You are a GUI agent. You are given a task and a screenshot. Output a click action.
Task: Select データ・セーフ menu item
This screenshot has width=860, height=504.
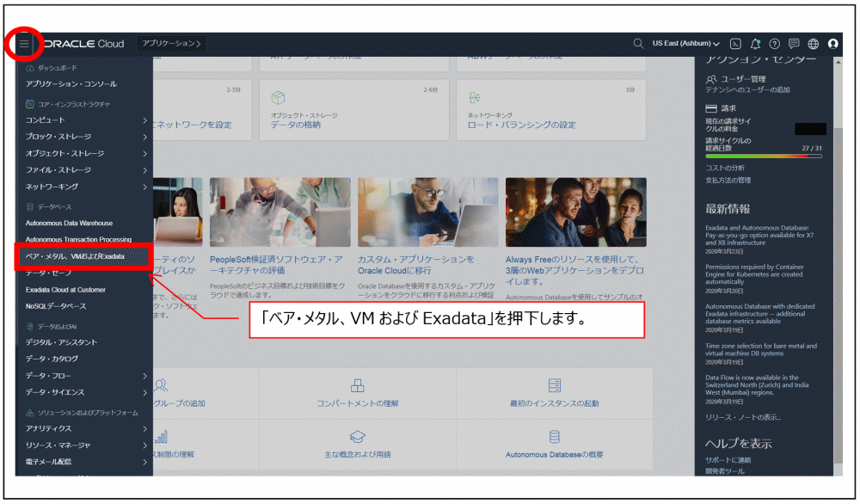[x=48, y=274]
